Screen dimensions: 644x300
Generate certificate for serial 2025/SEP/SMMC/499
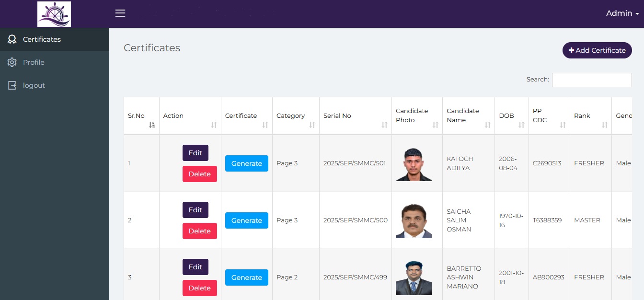coord(246,277)
